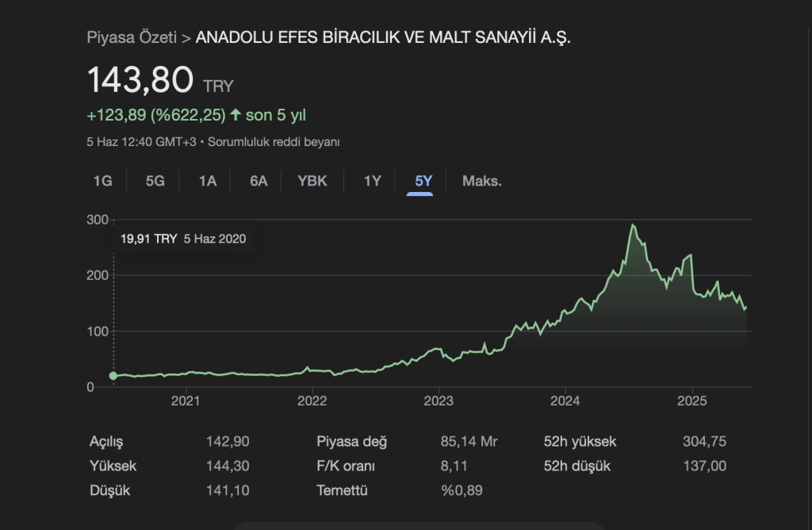
Task: Click the green start point dot on chart
Action: click(x=113, y=375)
